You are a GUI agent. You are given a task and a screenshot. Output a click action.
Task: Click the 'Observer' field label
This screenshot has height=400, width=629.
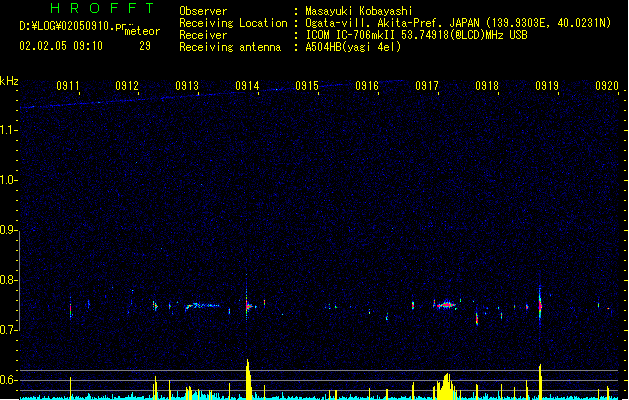203,11
